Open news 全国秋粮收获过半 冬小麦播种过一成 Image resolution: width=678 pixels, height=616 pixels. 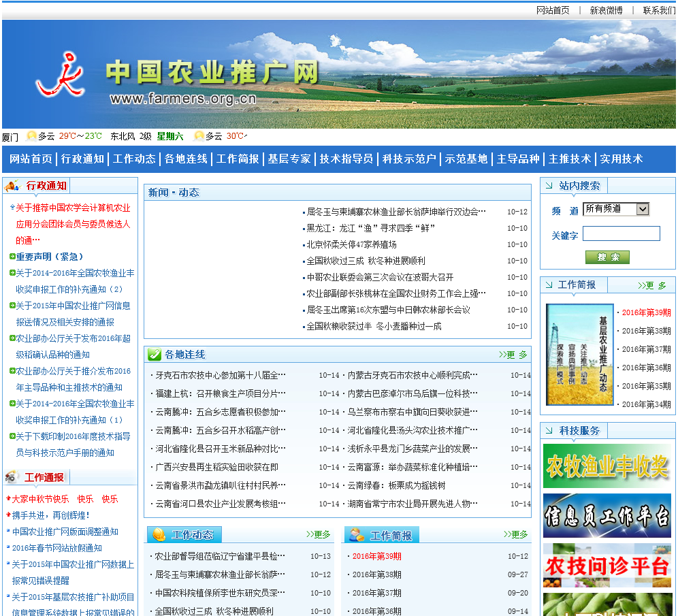tap(374, 326)
